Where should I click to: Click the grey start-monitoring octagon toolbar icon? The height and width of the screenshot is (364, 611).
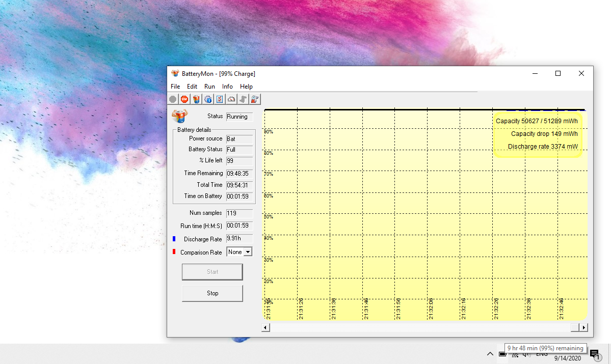173,99
